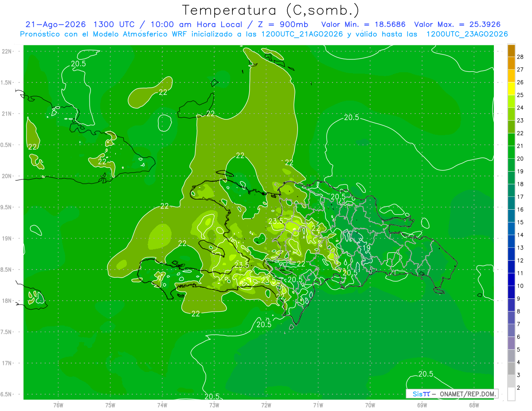Click the colorbar label '5'
The height and width of the screenshot is (411, 532).
point(519,350)
